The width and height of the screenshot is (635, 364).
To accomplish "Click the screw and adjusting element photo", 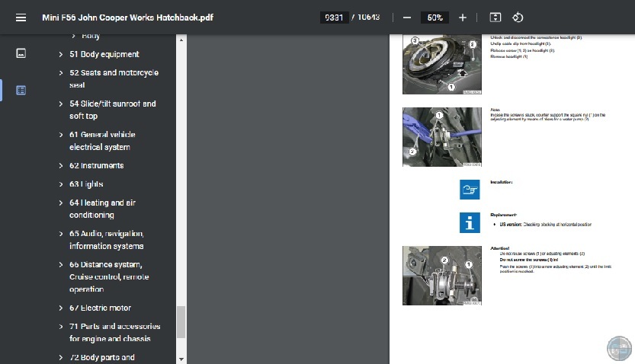I will (442, 276).
